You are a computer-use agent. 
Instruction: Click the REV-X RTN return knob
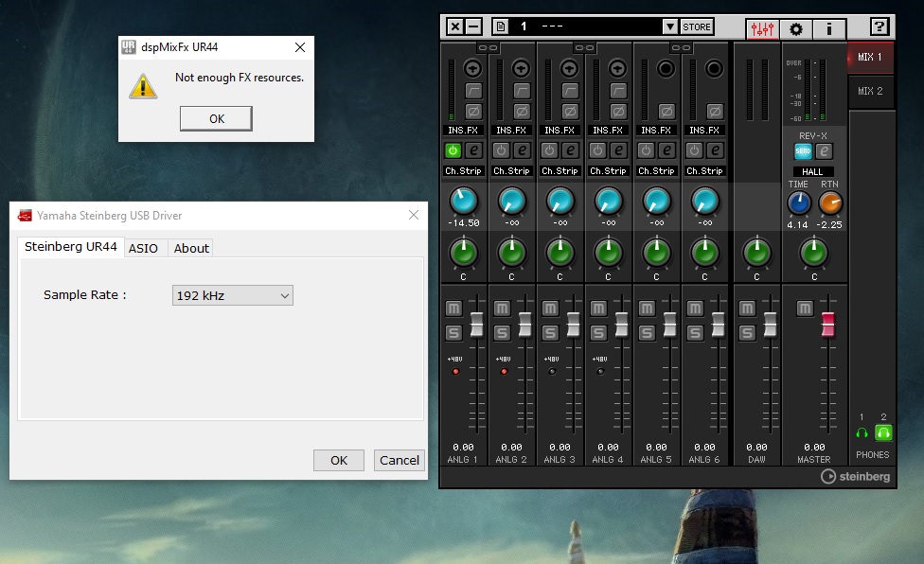tap(831, 203)
